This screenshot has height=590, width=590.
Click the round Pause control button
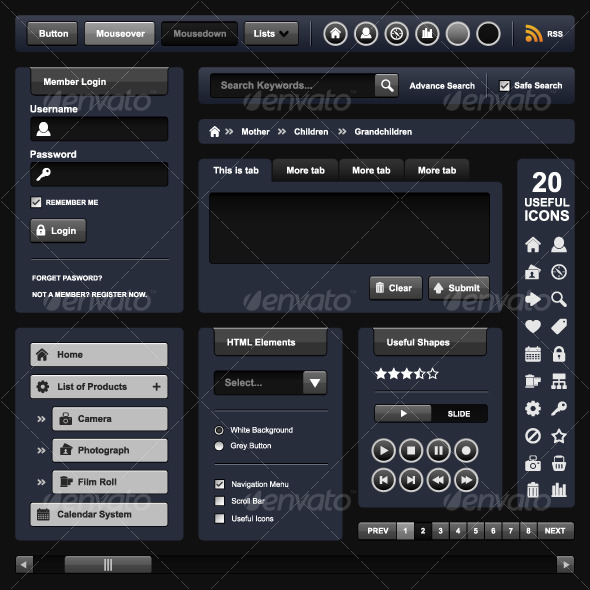pos(438,450)
